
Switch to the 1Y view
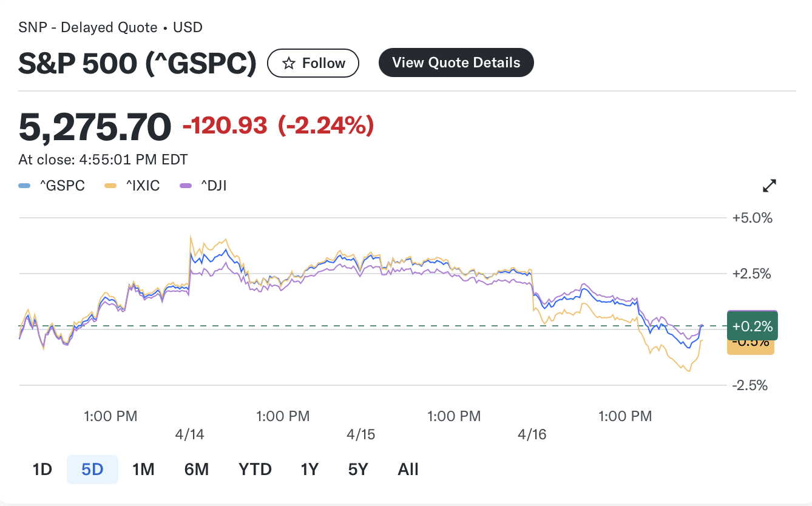(x=309, y=469)
